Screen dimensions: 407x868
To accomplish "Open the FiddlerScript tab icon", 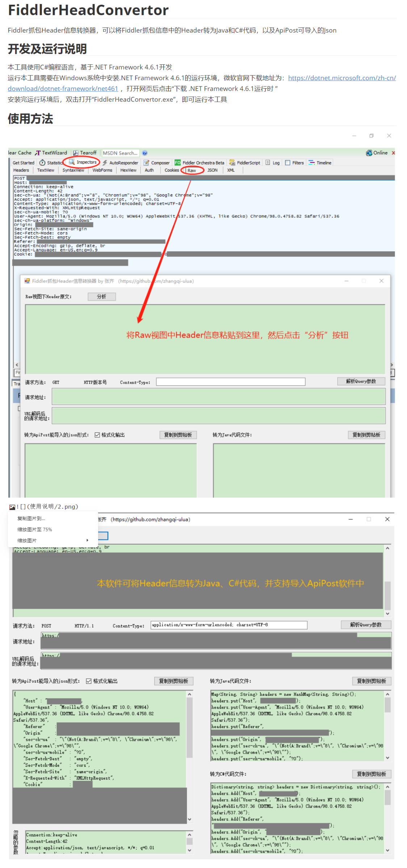I will [232, 163].
